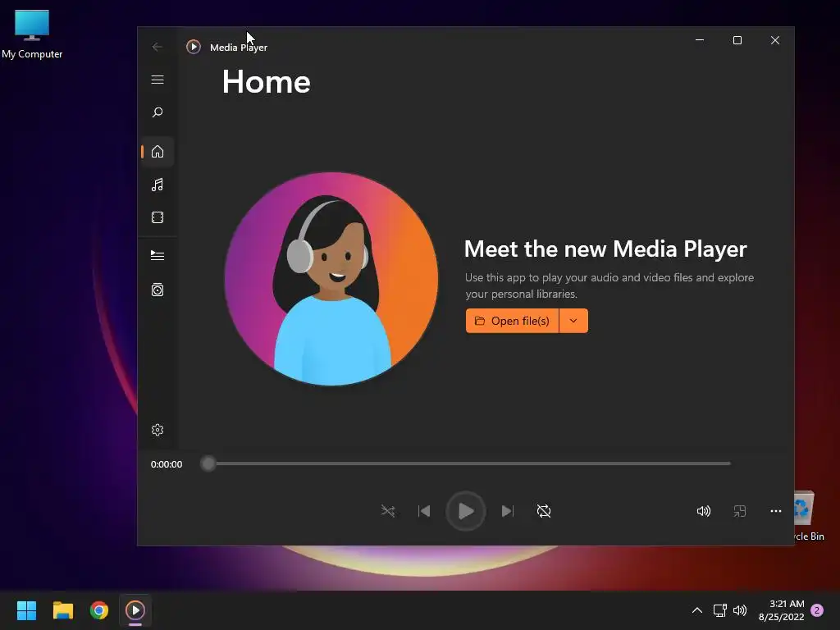Open more options ellipsis menu
840x630 pixels.
point(776,511)
